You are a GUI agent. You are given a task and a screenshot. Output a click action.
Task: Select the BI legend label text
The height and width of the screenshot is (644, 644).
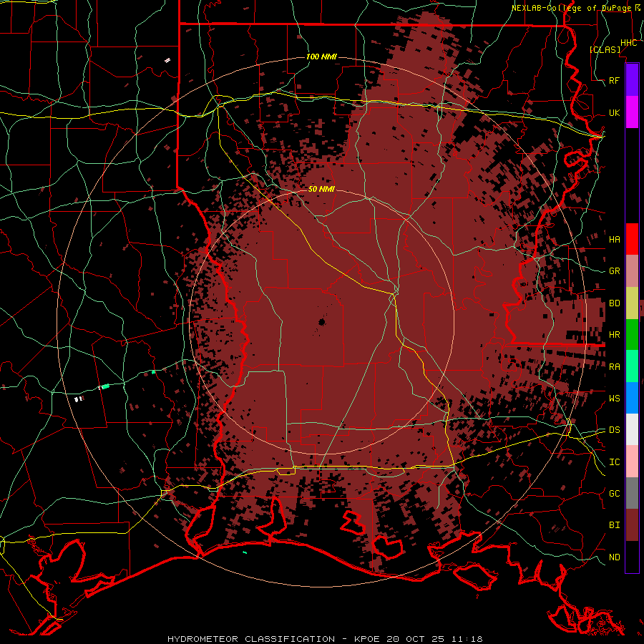615,525
